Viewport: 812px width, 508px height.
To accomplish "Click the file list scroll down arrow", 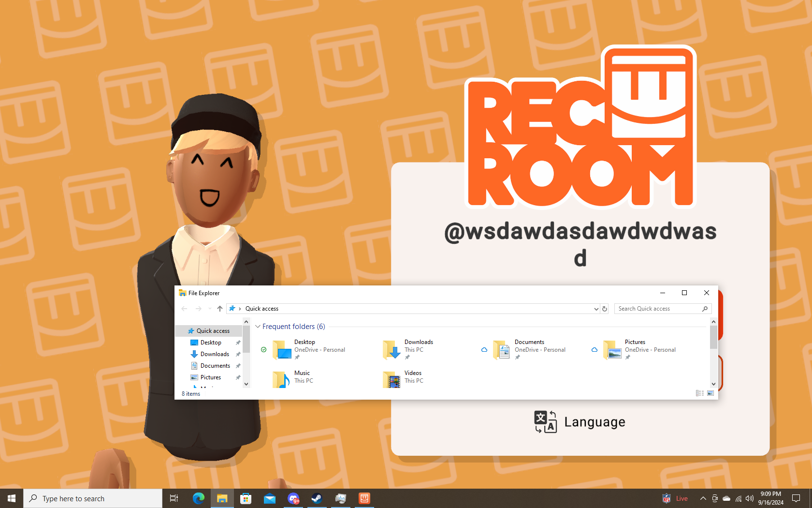I will tap(714, 384).
